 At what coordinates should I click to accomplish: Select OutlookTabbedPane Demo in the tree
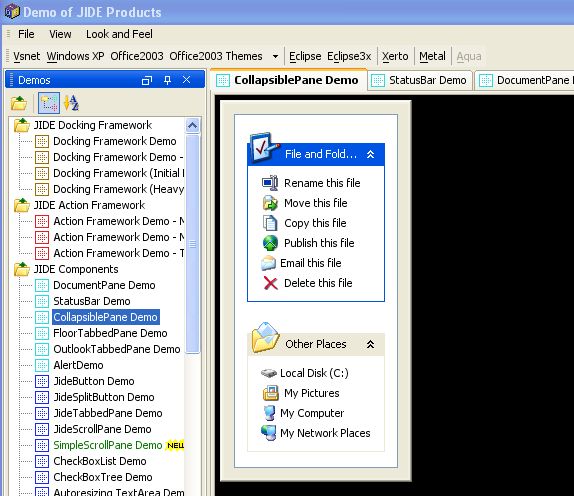(117, 349)
